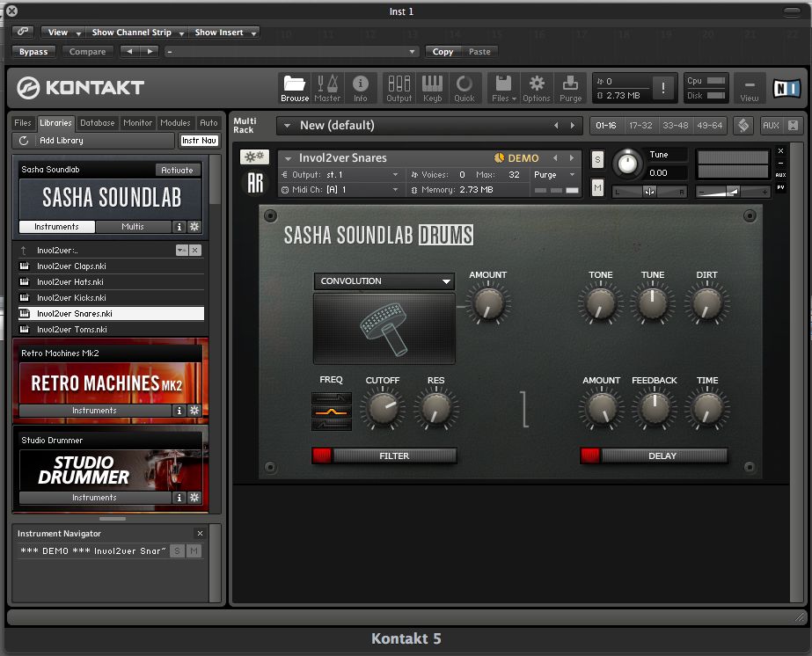
Task: Switch to the Monitor tab
Action: [x=138, y=123]
